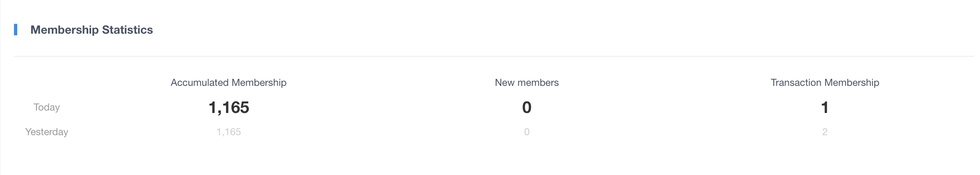Click yesterday's transaction membership value 2
Screen dimensions: 980x175
pos(825,132)
